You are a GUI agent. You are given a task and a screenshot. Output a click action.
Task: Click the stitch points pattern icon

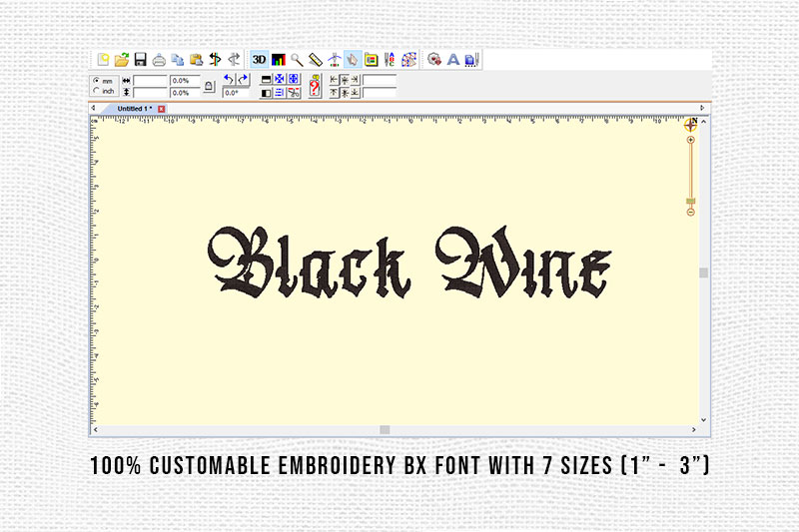[x=409, y=60]
